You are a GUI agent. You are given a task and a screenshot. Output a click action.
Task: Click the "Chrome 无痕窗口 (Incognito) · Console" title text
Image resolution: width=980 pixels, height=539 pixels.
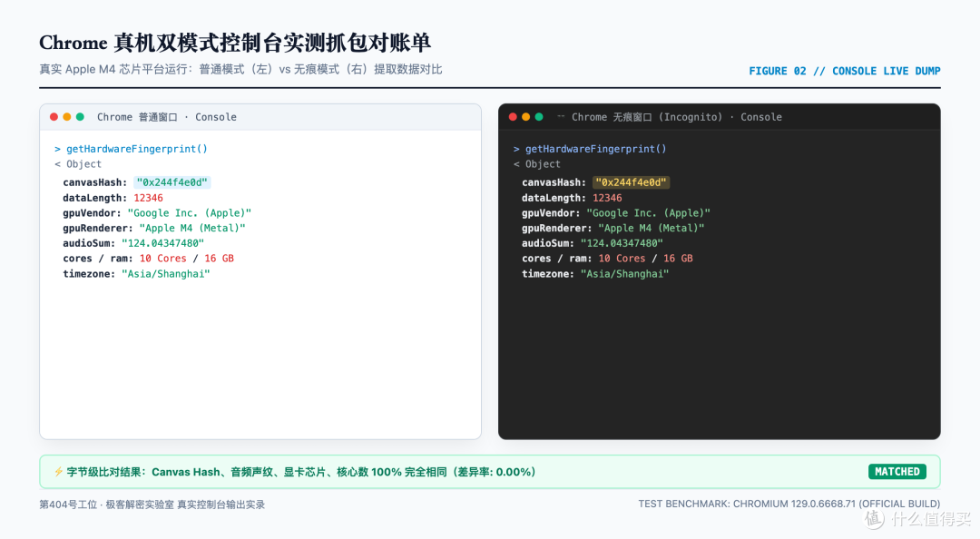(x=676, y=117)
